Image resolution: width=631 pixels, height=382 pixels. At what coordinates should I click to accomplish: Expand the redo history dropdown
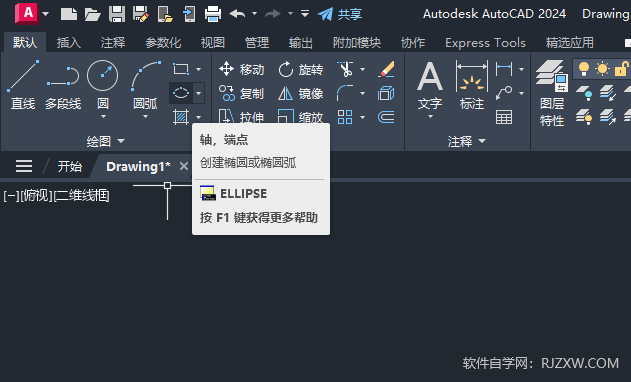coord(290,14)
